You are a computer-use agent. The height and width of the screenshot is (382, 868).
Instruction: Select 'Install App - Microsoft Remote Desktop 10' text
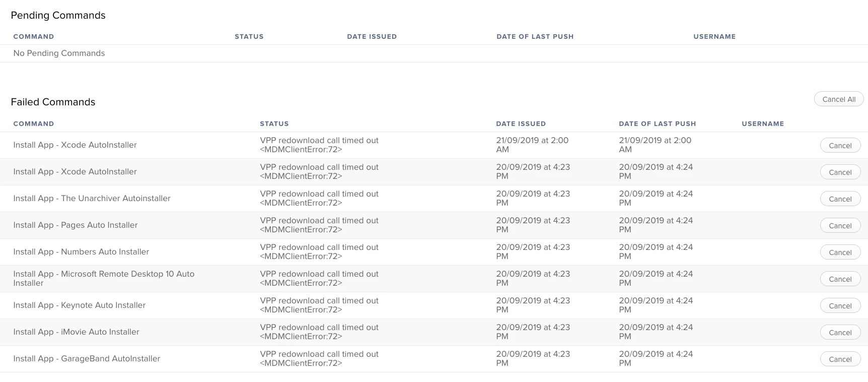click(104, 279)
